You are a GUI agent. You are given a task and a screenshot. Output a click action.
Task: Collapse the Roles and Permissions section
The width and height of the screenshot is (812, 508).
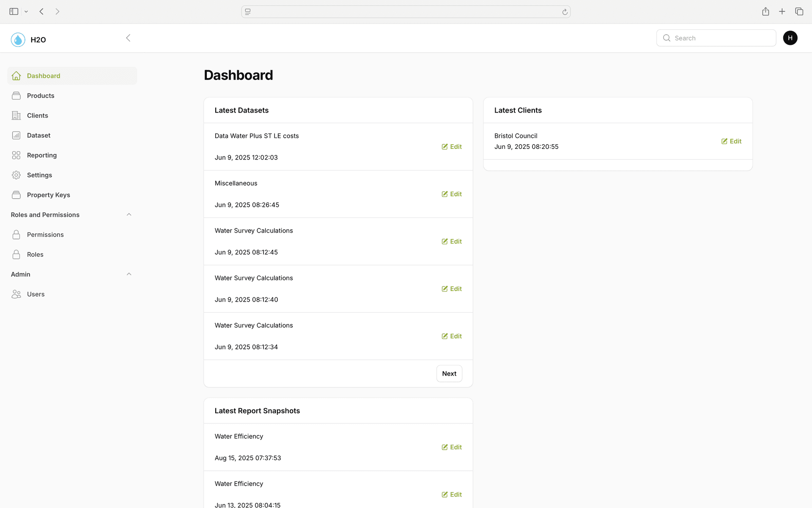(129, 214)
